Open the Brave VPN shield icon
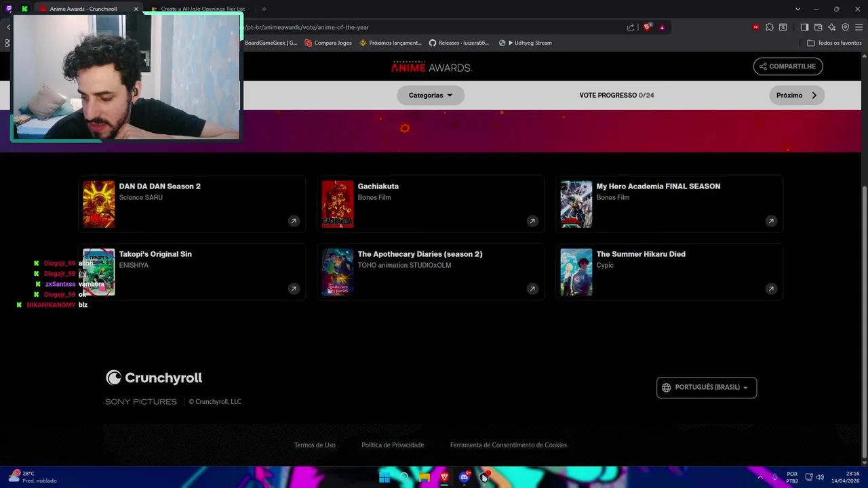The image size is (868, 488). coord(845,27)
